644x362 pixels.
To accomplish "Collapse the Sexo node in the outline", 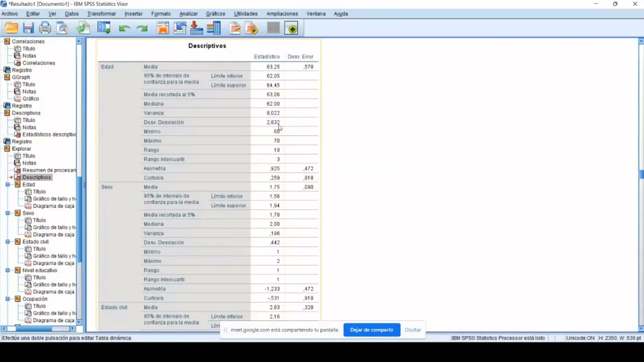I will [8, 213].
